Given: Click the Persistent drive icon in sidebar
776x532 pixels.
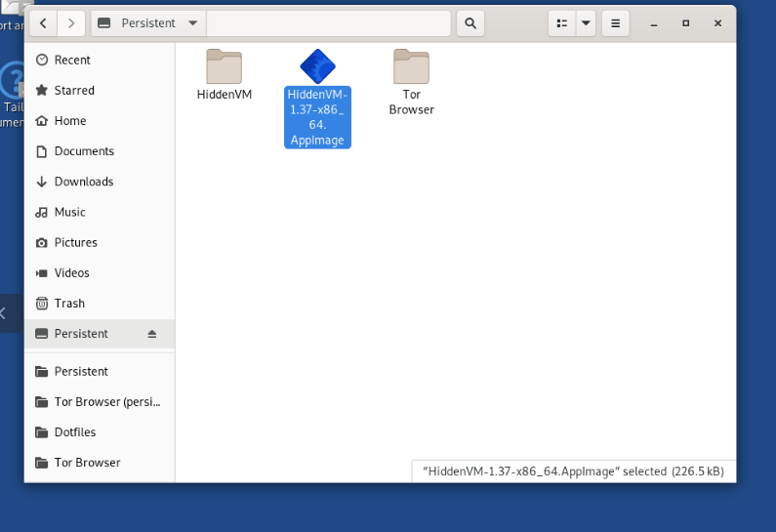Looking at the screenshot, I should click(42, 334).
